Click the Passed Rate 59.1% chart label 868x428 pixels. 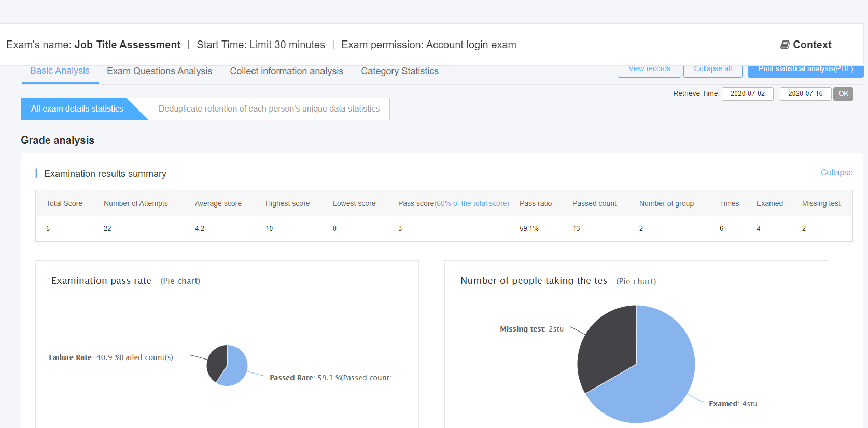click(x=335, y=378)
